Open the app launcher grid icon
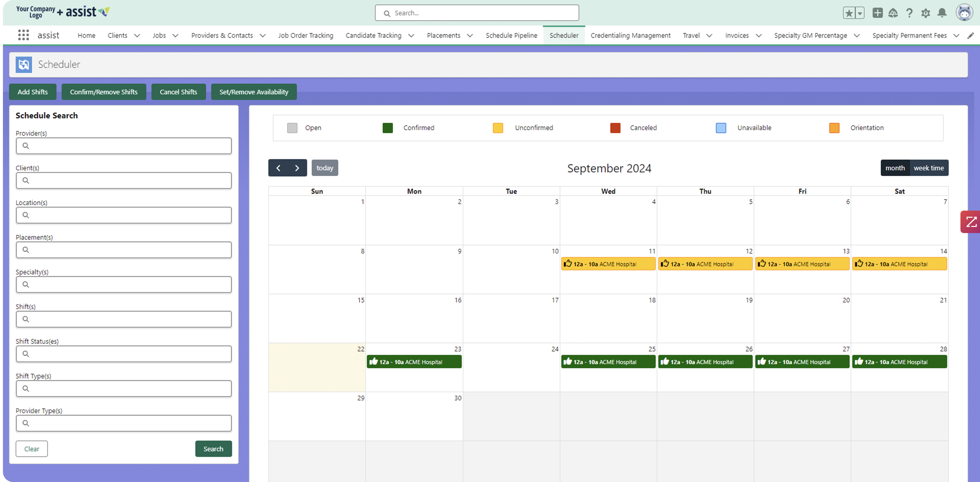Image resolution: width=980 pixels, height=482 pixels. [x=23, y=35]
